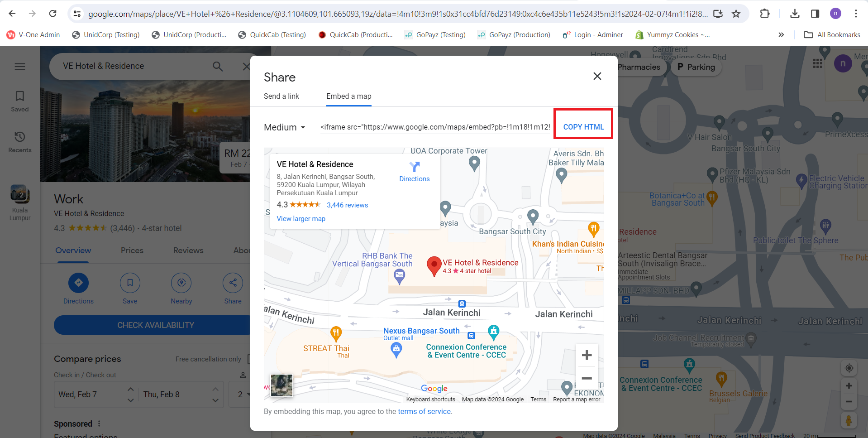The image size is (868, 438).
Task: Click the browser back arrow
Action: [x=12, y=14]
